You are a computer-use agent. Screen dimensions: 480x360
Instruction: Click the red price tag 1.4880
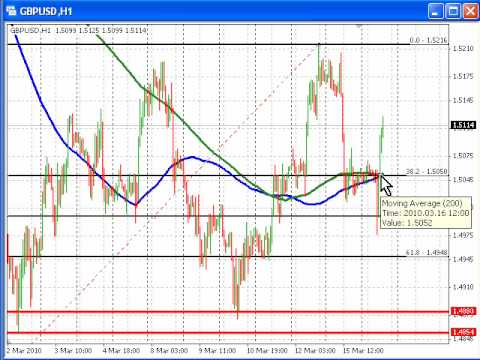pos(464,311)
